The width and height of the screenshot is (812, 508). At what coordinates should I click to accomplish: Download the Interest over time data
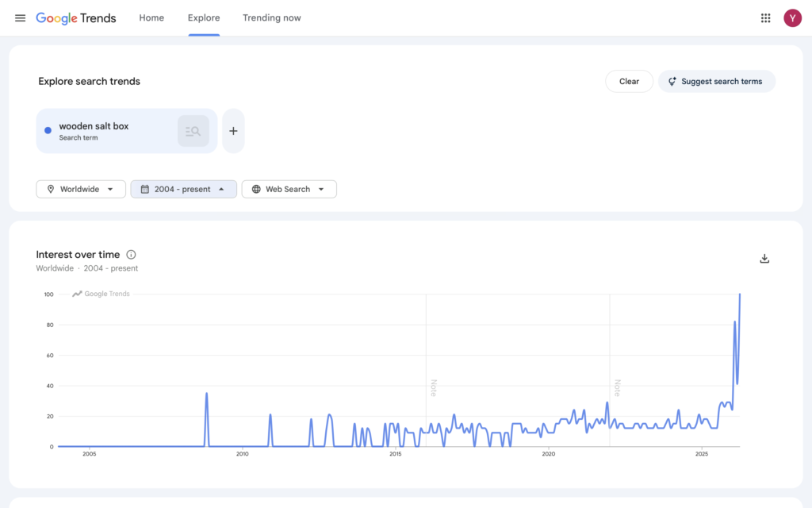[764, 259]
